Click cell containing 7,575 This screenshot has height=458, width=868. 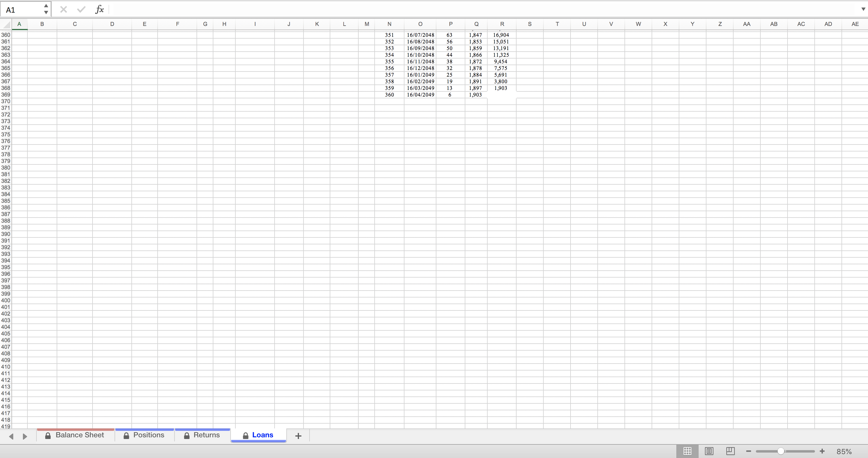(x=502, y=68)
